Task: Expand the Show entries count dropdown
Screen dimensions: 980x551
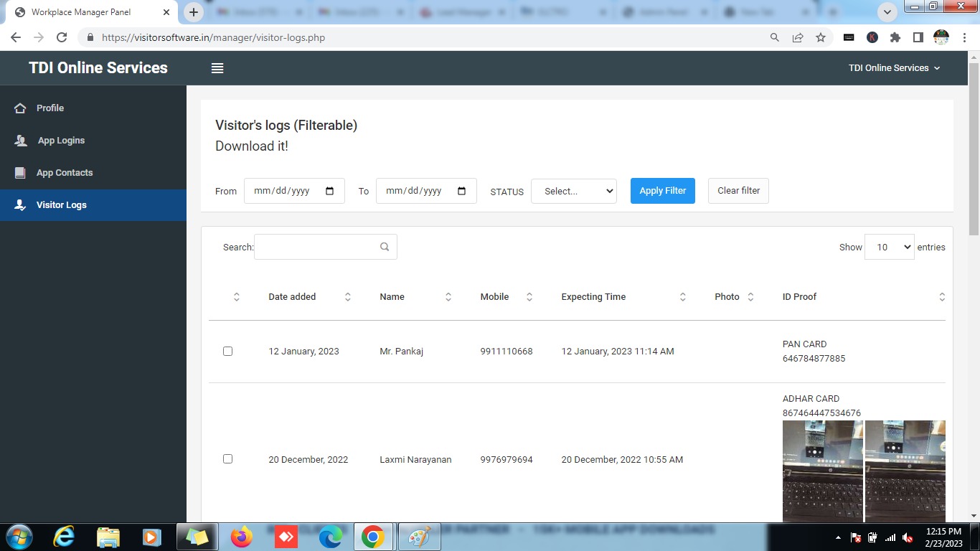Action: coord(889,247)
